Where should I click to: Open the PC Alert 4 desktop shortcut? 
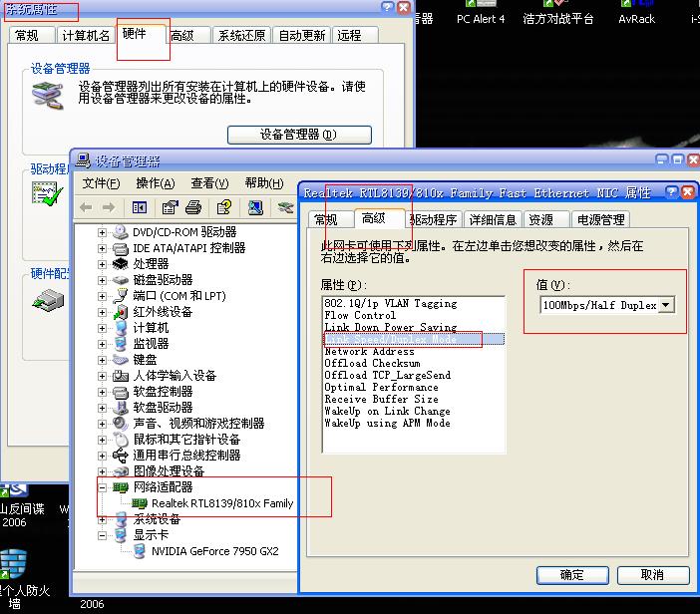(481, 13)
